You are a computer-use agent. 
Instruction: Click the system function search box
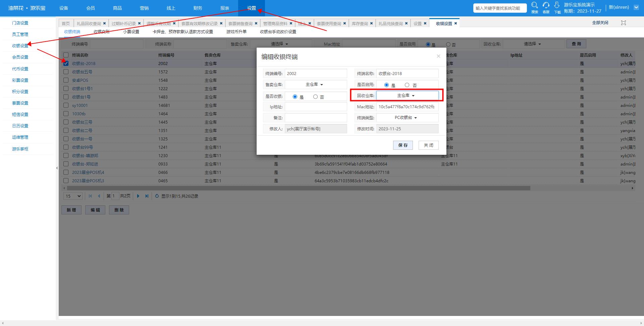[x=500, y=8]
